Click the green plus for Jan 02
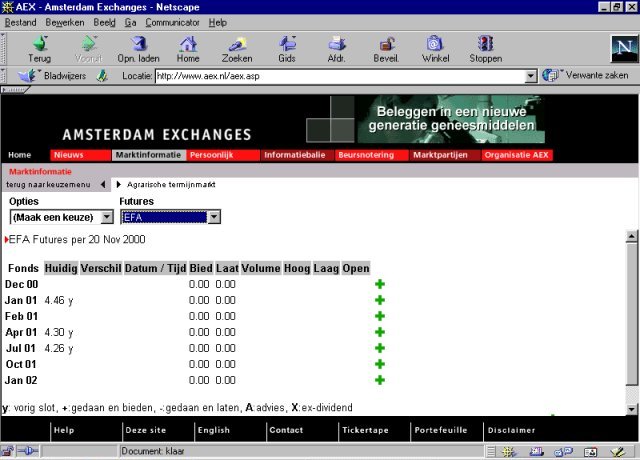The image size is (640, 460). (x=380, y=380)
